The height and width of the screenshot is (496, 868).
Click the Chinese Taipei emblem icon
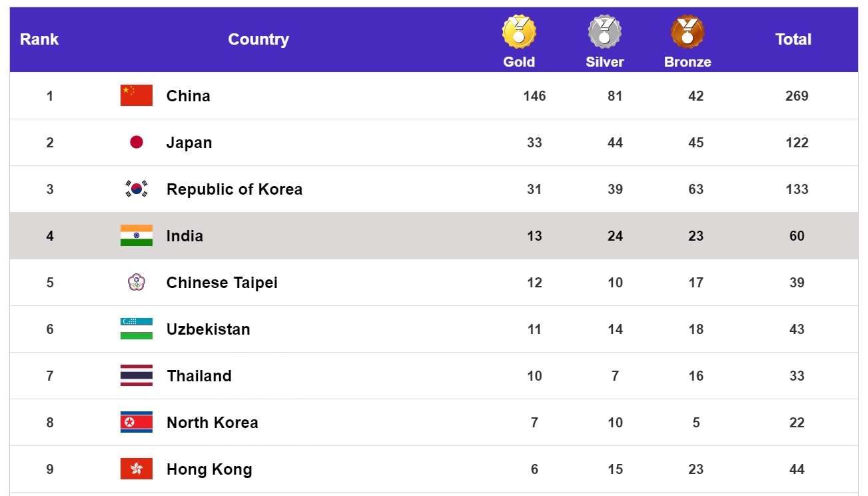coord(137,282)
